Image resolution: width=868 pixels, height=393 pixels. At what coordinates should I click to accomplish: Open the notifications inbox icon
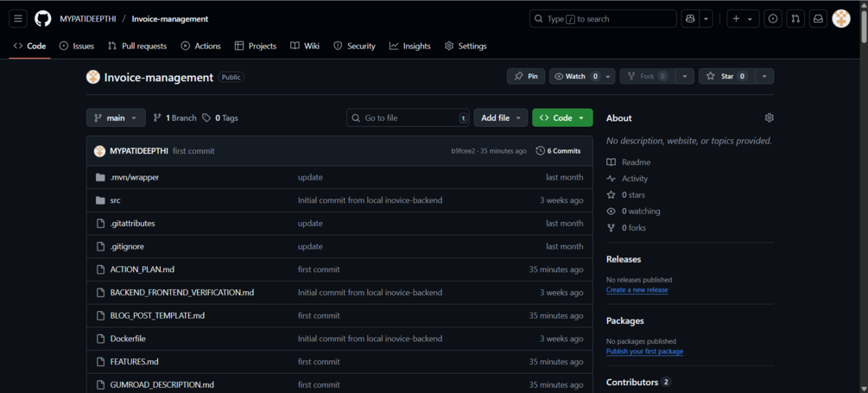818,19
